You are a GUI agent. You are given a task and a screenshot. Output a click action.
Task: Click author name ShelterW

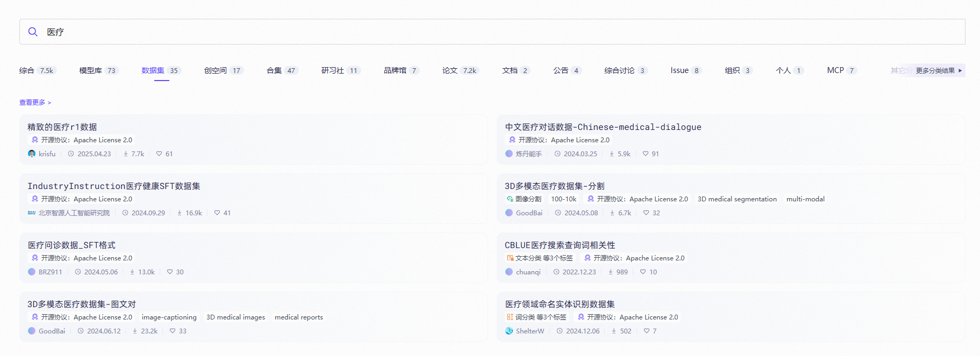coord(530,331)
